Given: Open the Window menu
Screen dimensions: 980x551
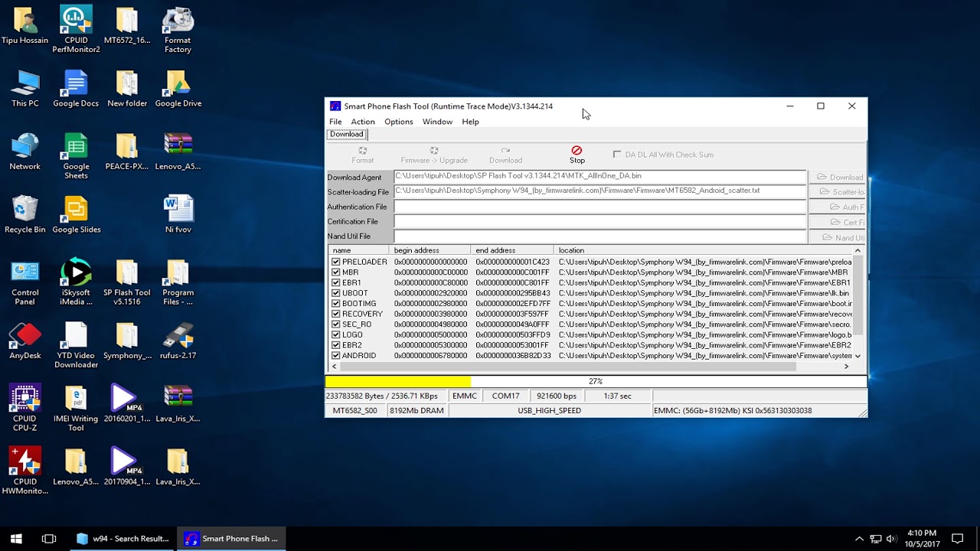Looking at the screenshot, I should (437, 122).
